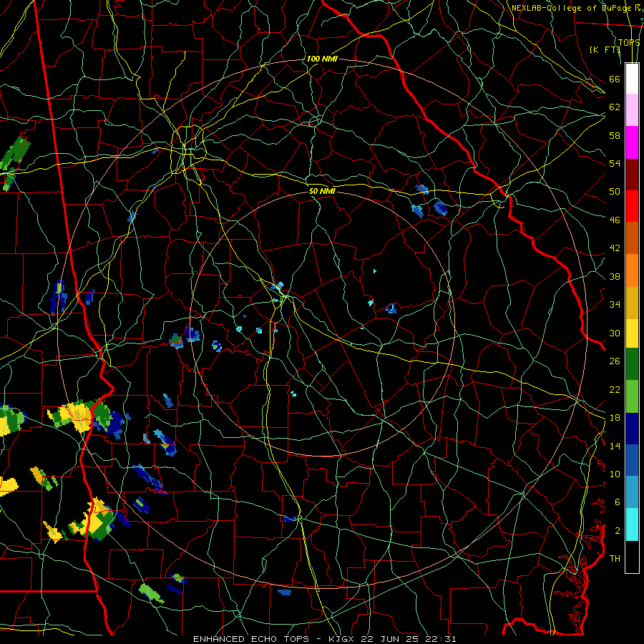
Task: Pick the bright red legend swatch
Action: tap(632, 206)
